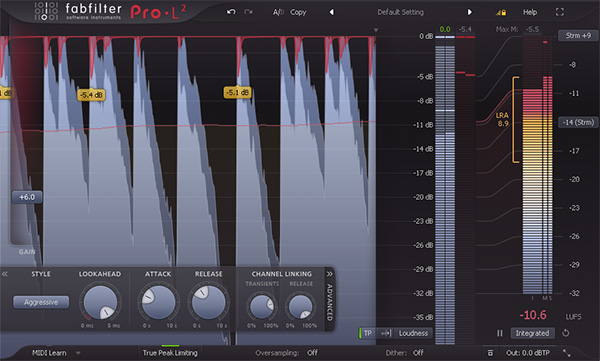
Task: Collapse the Advanced panel with double-right chevrons
Action: 329,274
